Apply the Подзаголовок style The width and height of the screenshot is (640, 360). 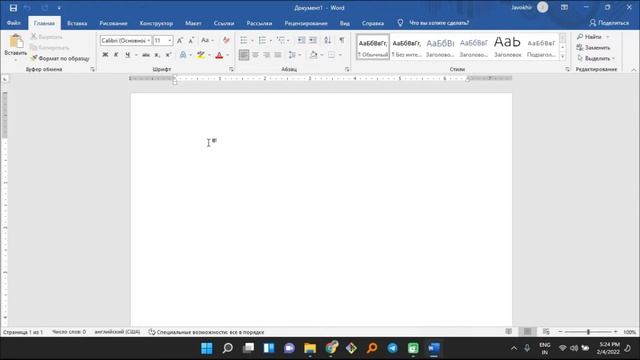[x=541, y=47]
